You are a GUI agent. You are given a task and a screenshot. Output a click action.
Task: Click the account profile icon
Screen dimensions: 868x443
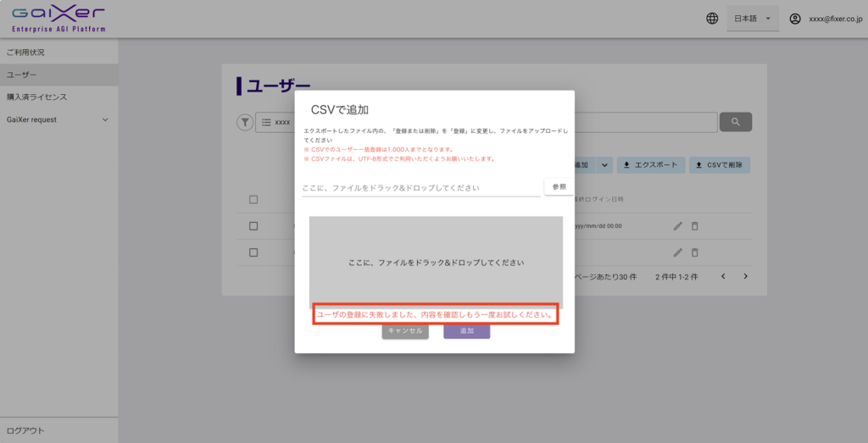pos(794,19)
